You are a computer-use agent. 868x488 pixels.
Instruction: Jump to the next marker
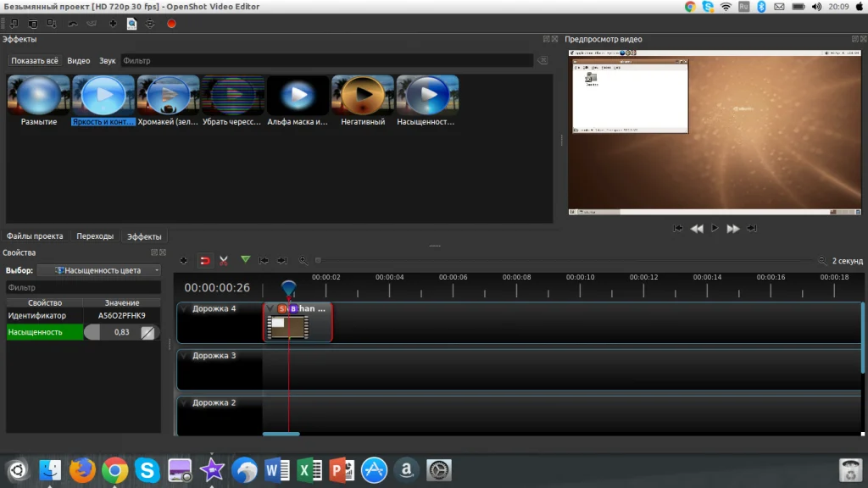(282, 261)
